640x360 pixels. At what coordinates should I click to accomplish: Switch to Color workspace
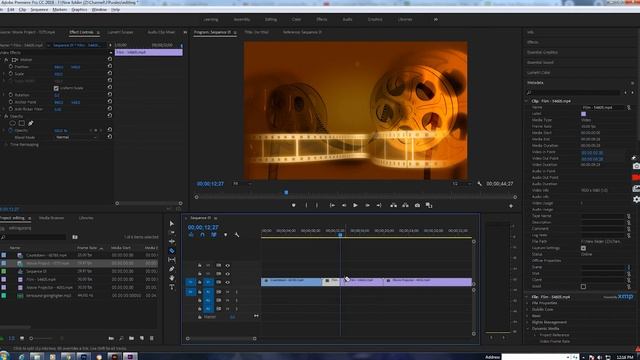pos(296,19)
